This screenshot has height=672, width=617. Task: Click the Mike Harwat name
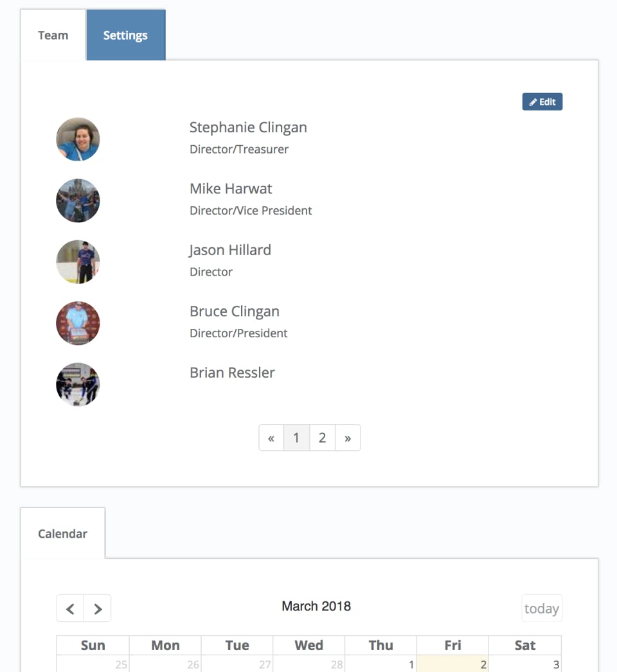tap(231, 189)
